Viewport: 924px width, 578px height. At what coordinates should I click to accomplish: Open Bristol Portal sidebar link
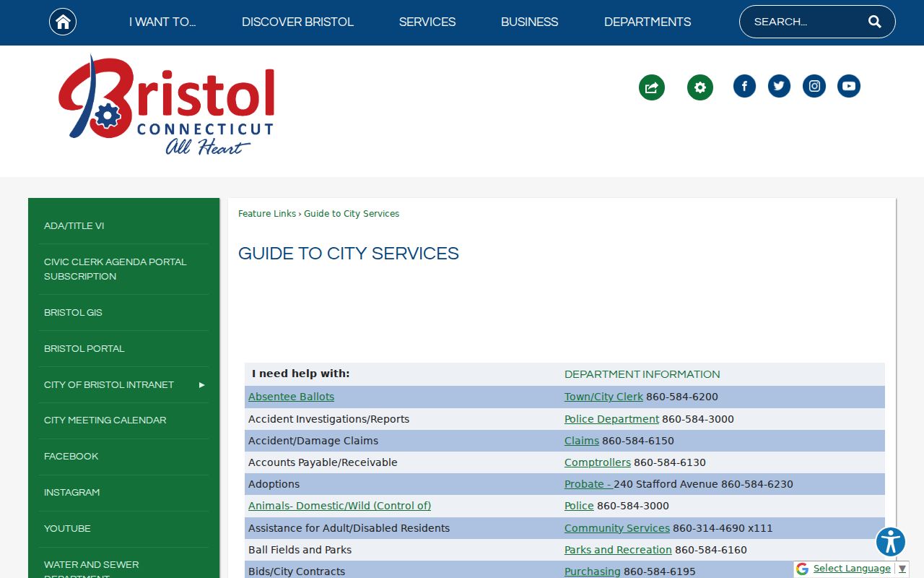pyautogui.click(x=84, y=349)
